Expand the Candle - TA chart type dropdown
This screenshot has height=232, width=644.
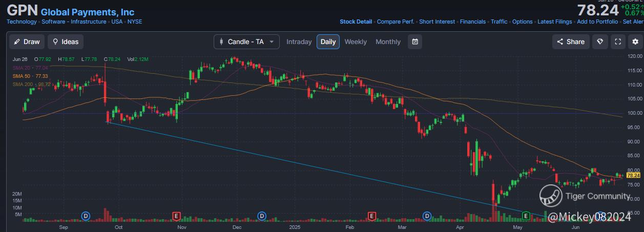(246, 42)
